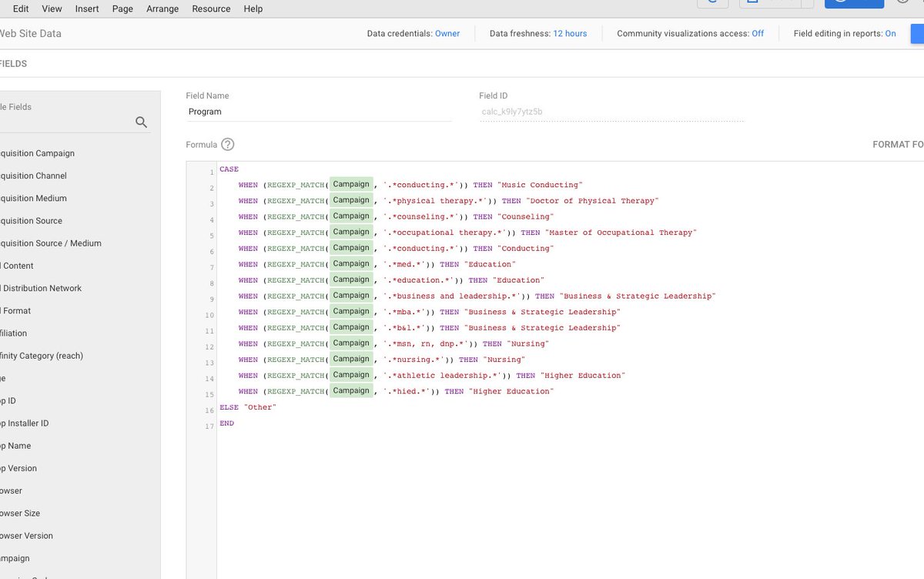Image resolution: width=924 pixels, height=579 pixels.
Task: Open the Help menu
Action: (x=253, y=8)
